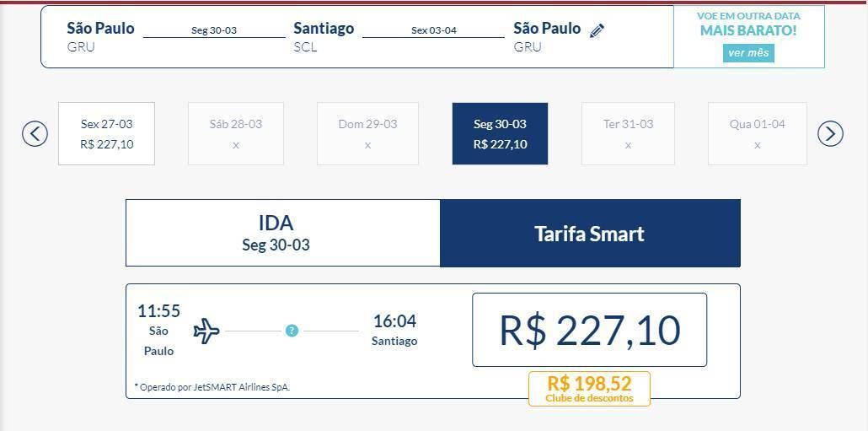This screenshot has width=868, height=431.
Task: Select the Sex 27-03 date card
Action: (106, 133)
